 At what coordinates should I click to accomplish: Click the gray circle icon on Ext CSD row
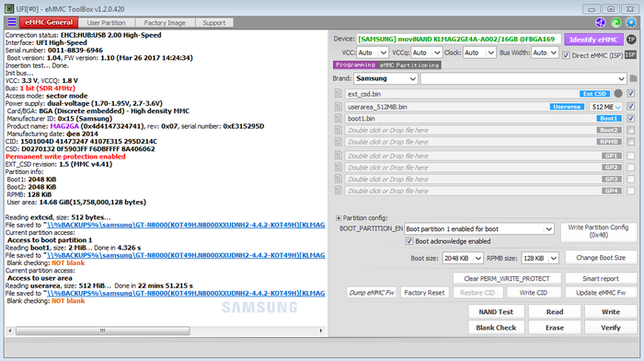click(618, 94)
